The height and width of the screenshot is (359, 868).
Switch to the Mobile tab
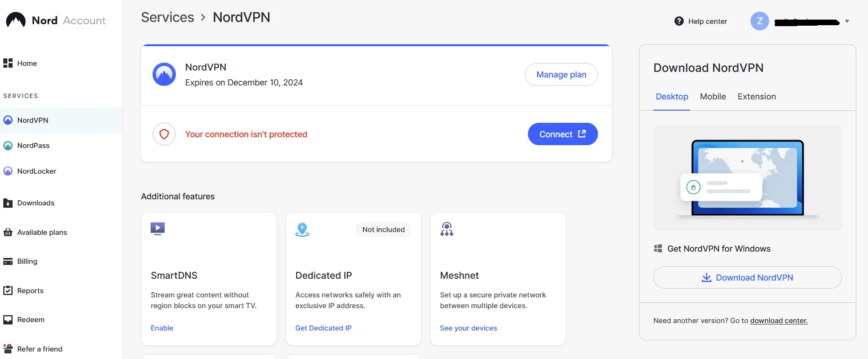tap(713, 97)
